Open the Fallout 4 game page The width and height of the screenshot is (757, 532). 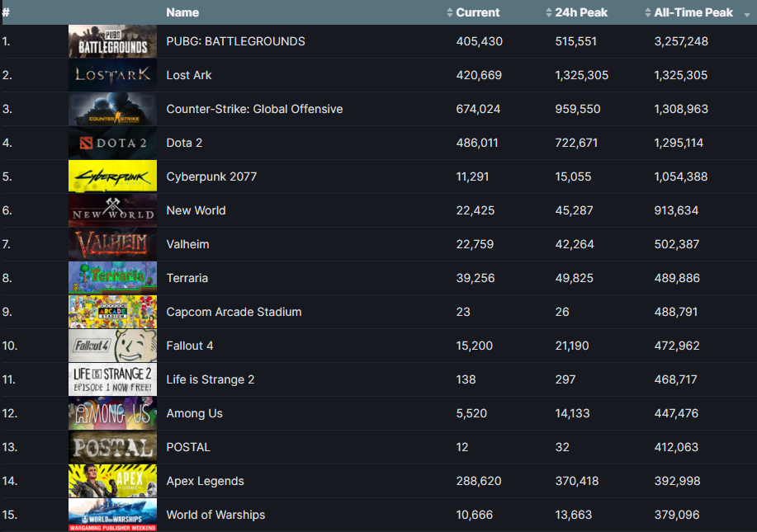point(190,346)
